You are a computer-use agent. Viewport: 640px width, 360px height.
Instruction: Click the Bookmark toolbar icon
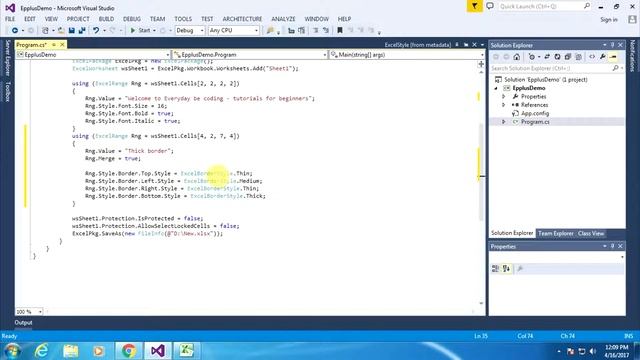[x=340, y=30]
